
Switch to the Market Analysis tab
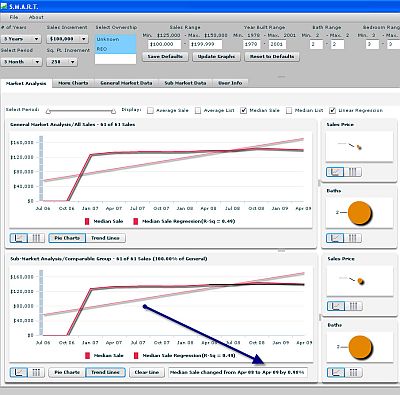tap(26, 83)
